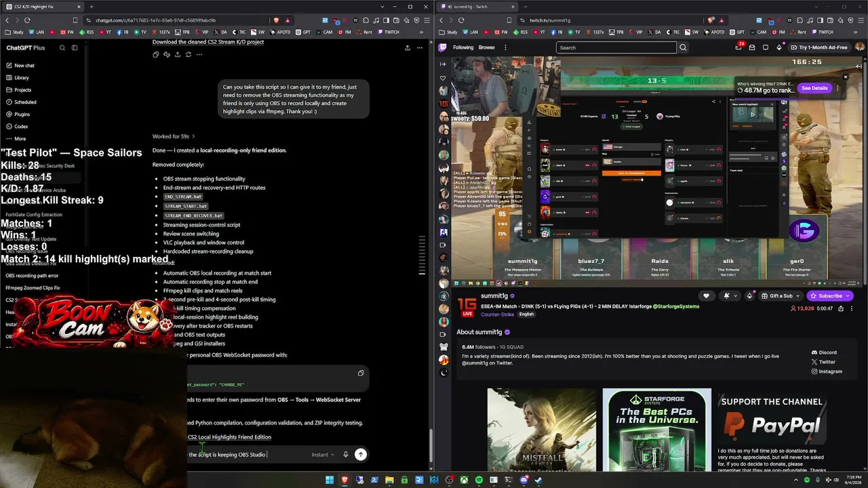The width and height of the screenshot is (868, 488).
Task: Share the ChatGPT response using upload icon
Action: 178,55
